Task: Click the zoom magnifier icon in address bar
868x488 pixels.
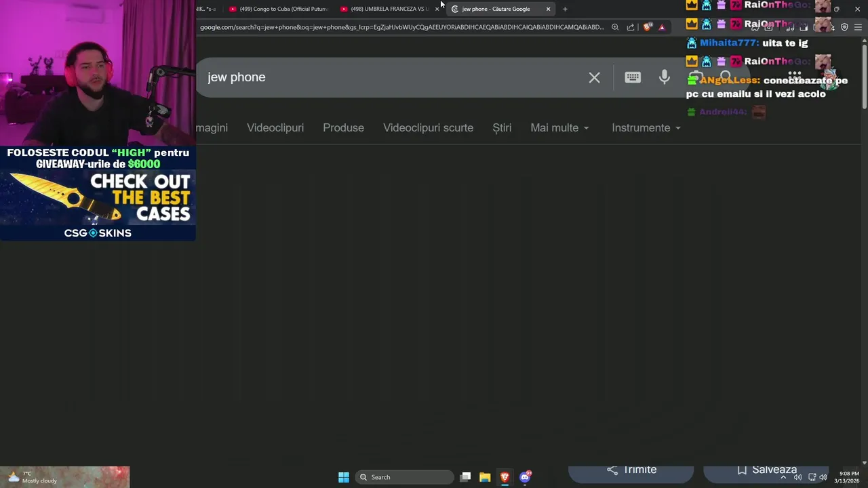Action: (x=615, y=27)
